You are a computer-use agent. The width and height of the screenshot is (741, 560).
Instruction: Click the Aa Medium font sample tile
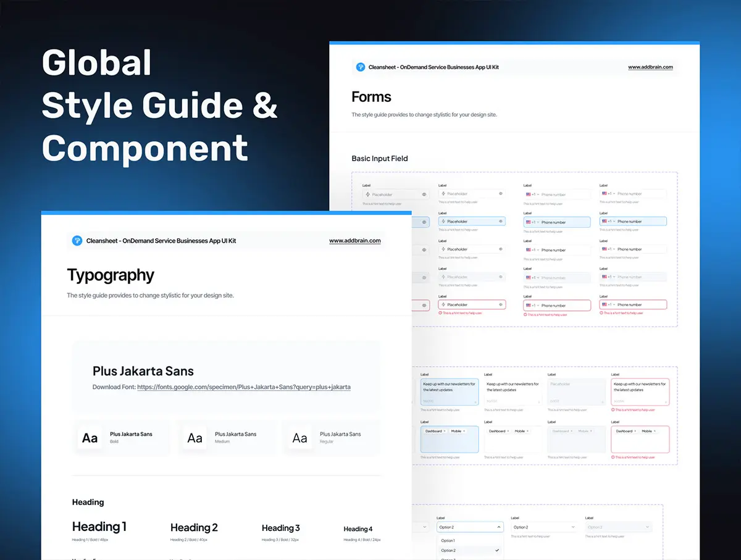(195, 438)
